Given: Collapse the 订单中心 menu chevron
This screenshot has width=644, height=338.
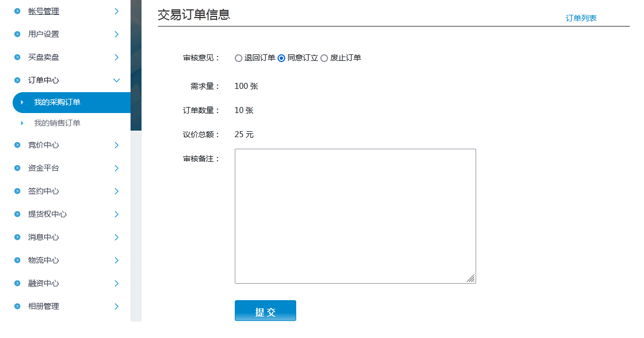Looking at the screenshot, I should coord(116,80).
